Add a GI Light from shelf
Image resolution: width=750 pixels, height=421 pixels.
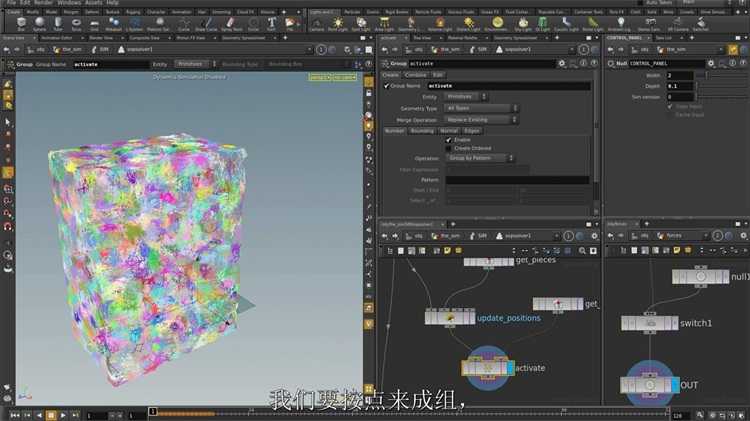pos(542,24)
